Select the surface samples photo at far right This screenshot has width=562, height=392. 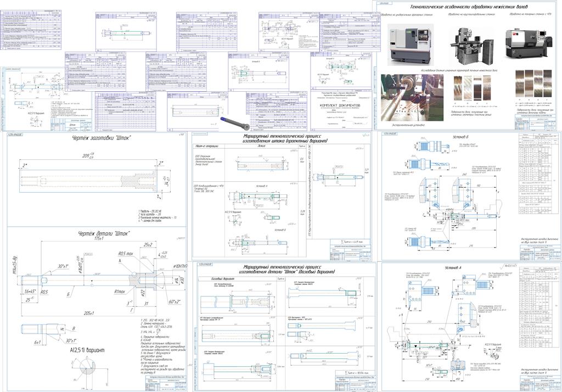point(533,86)
